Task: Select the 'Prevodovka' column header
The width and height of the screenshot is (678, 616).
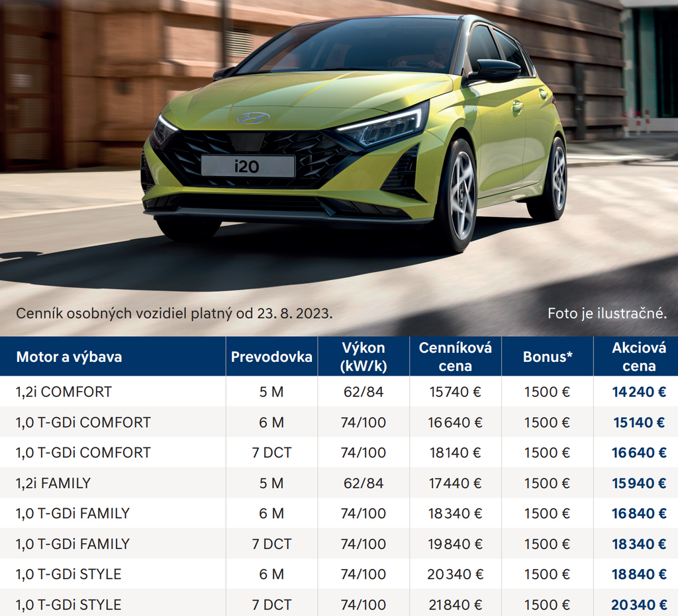Action: click(271, 357)
